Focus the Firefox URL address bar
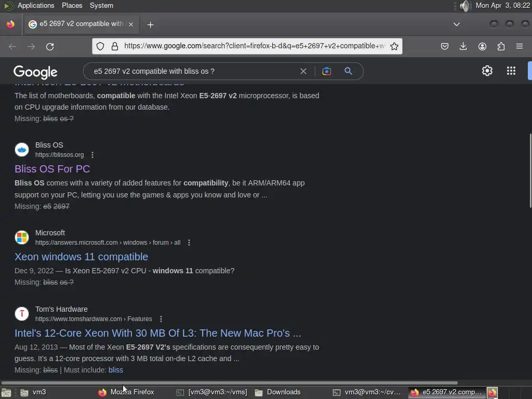Screen dimensions: 532x399 [x=255, y=46]
